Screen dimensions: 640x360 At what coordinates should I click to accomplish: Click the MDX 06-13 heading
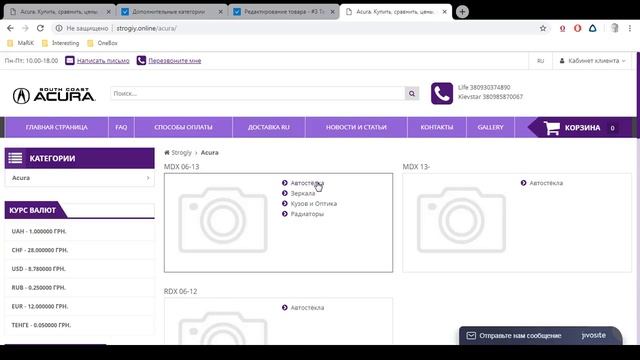[182, 167]
